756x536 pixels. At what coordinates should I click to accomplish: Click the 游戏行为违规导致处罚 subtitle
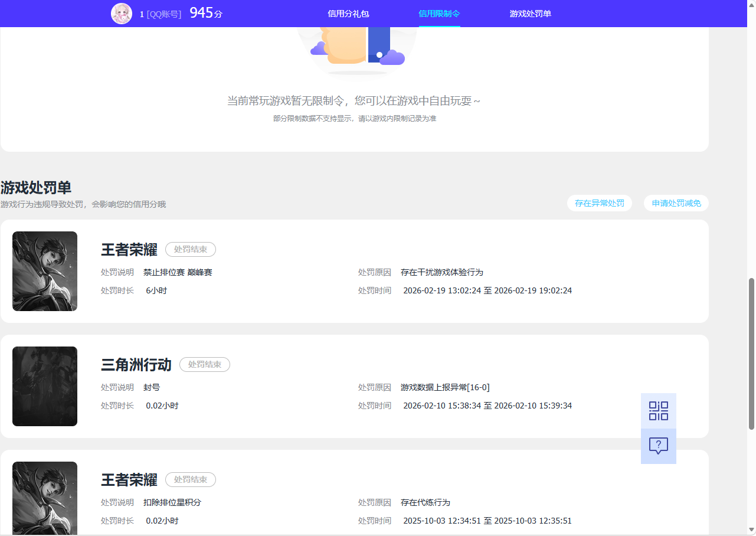point(83,204)
